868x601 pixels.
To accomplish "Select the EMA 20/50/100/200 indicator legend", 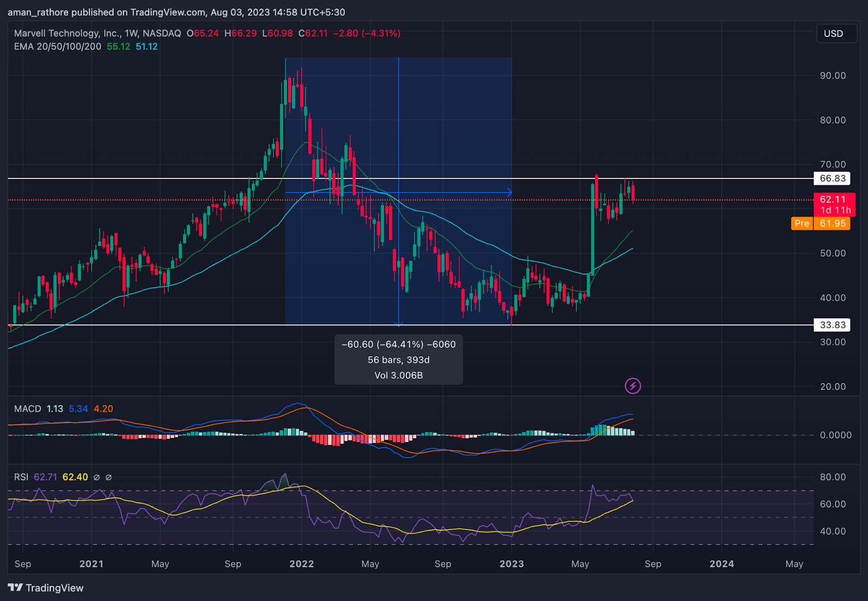I will [x=58, y=47].
